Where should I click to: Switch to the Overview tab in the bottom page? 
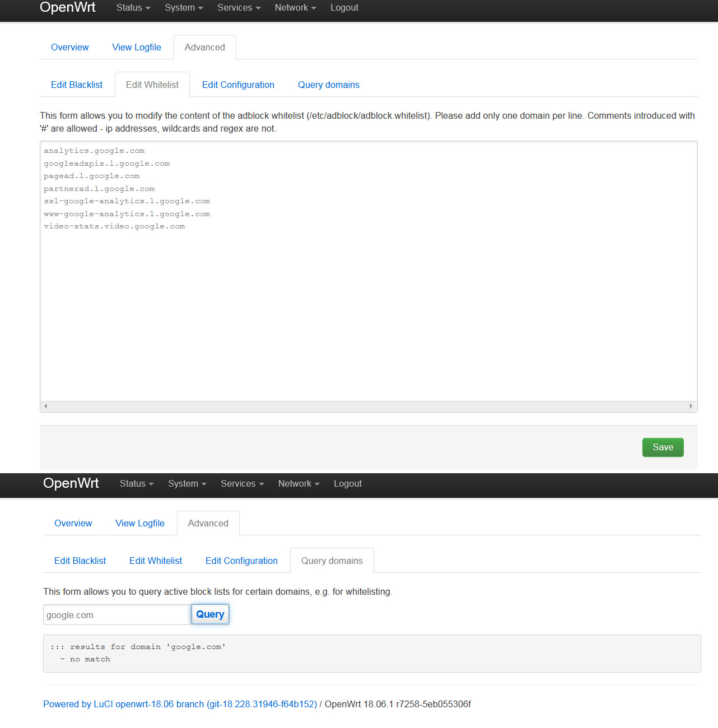pyautogui.click(x=73, y=524)
